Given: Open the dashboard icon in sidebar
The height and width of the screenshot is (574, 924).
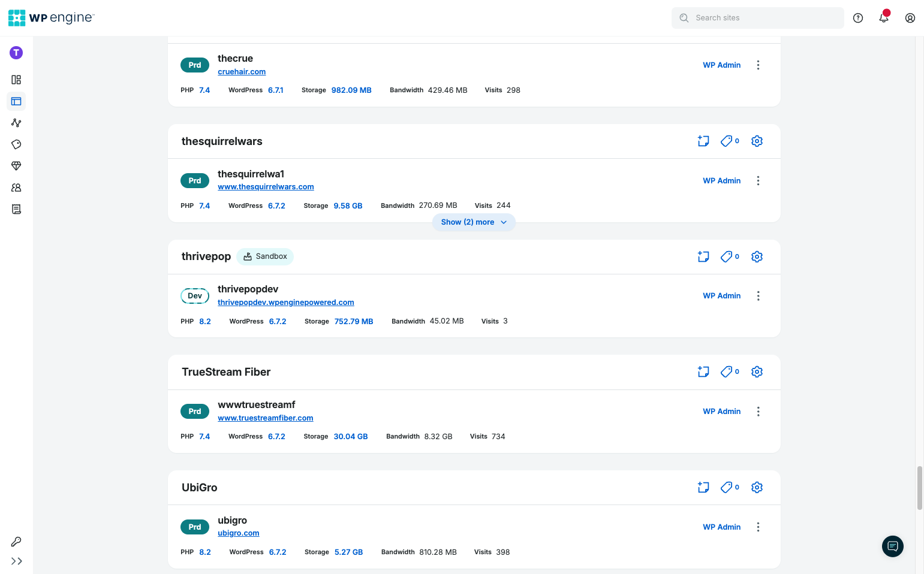Looking at the screenshot, I should pyautogui.click(x=16, y=80).
